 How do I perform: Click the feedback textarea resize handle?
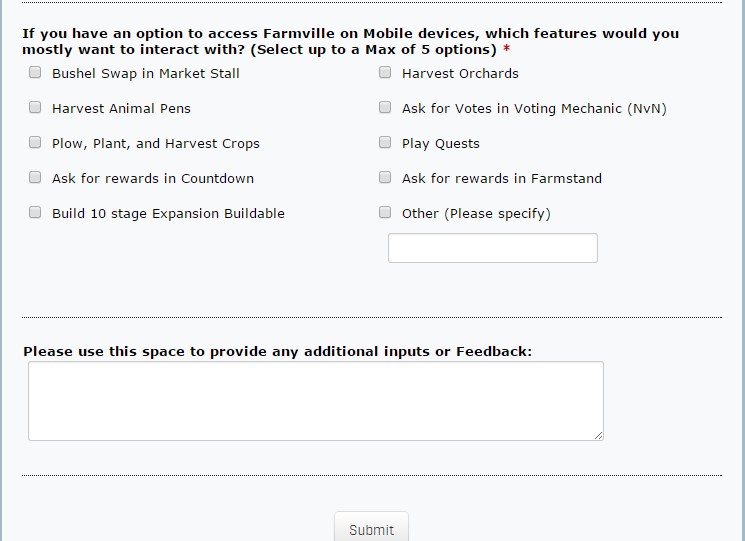pyautogui.click(x=599, y=435)
